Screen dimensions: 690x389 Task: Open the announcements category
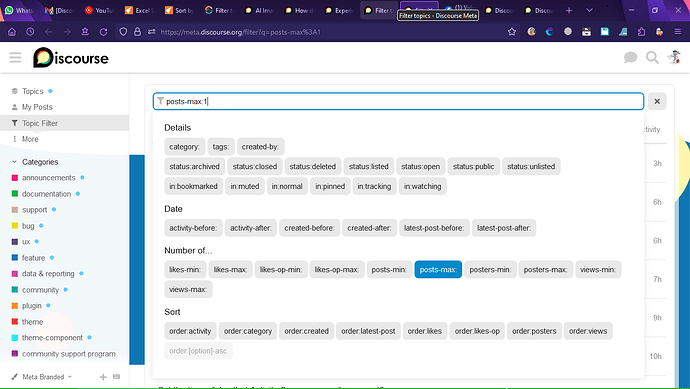pyautogui.click(x=48, y=178)
